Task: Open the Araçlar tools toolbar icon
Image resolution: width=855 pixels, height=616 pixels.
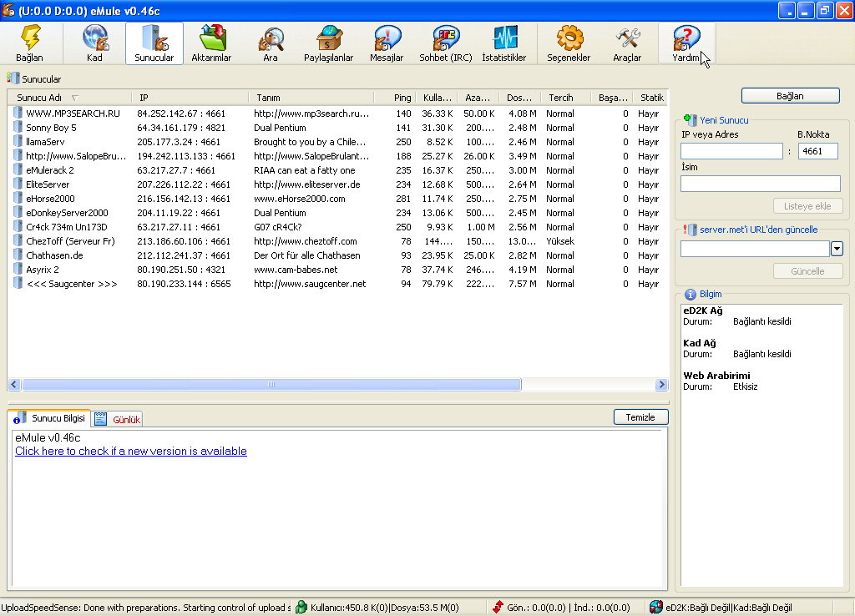Action: pyautogui.click(x=627, y=38)
